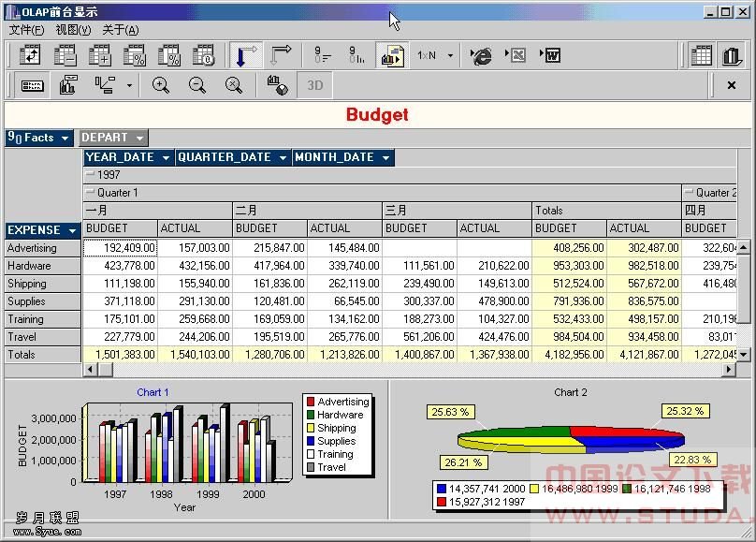Click the second percent table icon
756x542 pixels.
pyautogui.click(x=169, y=55)
